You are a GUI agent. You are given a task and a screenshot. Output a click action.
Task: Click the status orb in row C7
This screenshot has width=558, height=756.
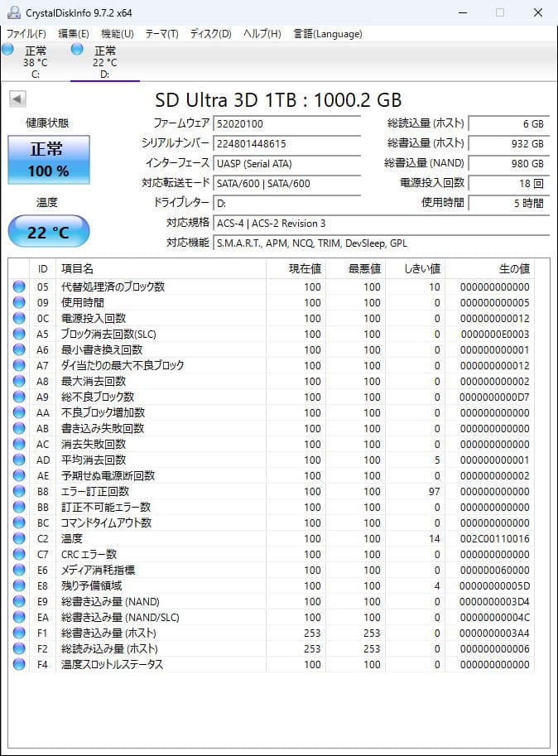pyautogui.click(x=19, y=555)
